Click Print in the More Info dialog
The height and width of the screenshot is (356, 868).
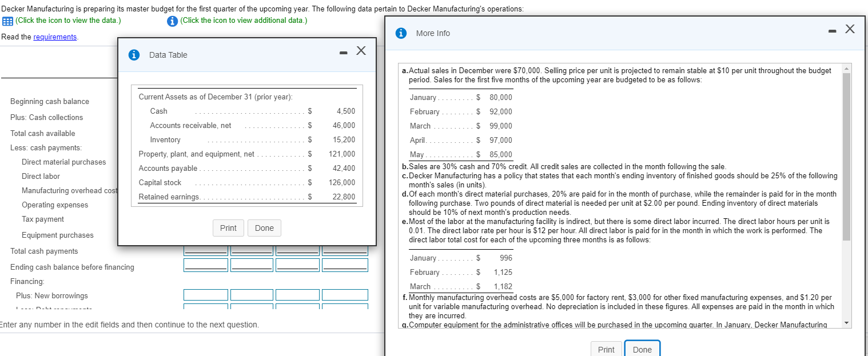coord(606,350)
